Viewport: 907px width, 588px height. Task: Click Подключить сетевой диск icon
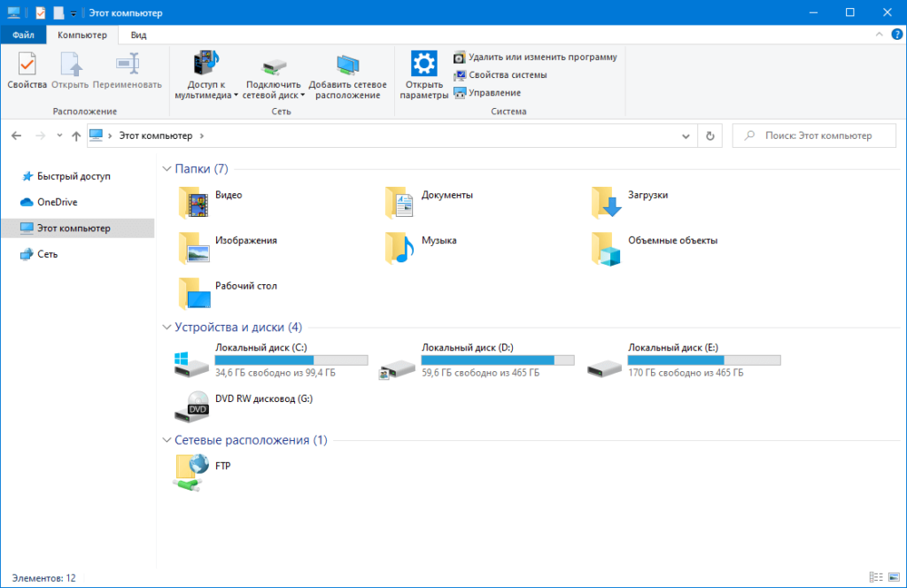[274, 66]
